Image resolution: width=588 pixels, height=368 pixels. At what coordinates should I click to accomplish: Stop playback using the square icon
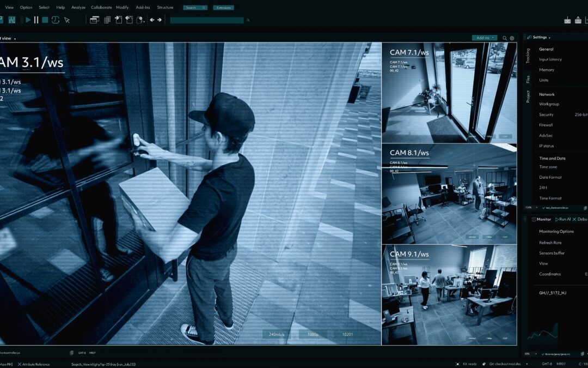45,20
